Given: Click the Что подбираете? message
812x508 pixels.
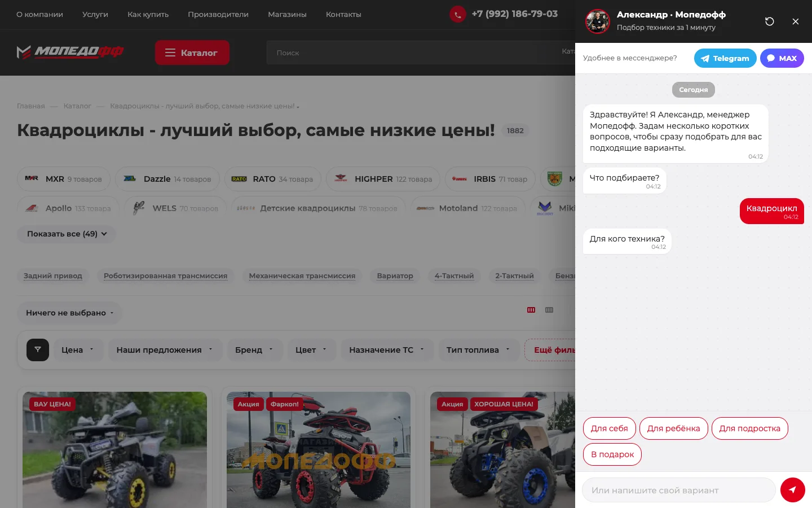Looking at the screenshot, I should click(624, 180).
